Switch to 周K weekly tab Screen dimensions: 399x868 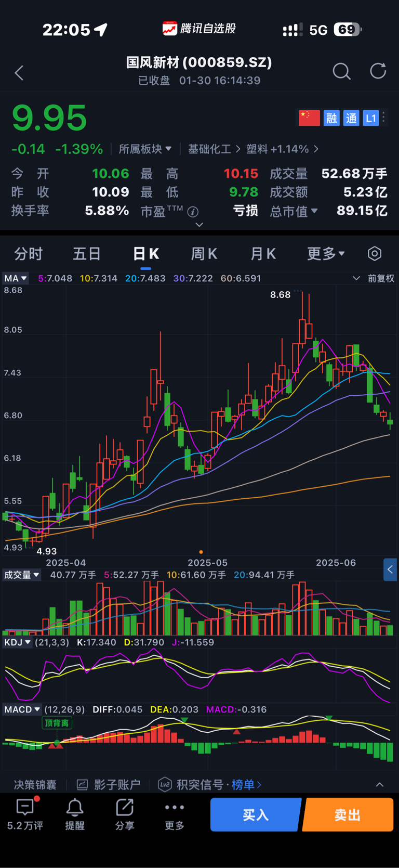click(x=204, y=254)
